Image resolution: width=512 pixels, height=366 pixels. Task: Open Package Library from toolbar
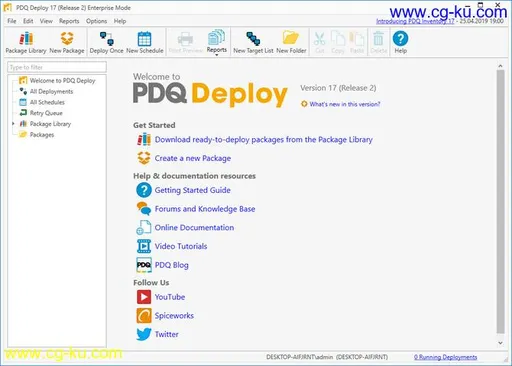(26, 42)
